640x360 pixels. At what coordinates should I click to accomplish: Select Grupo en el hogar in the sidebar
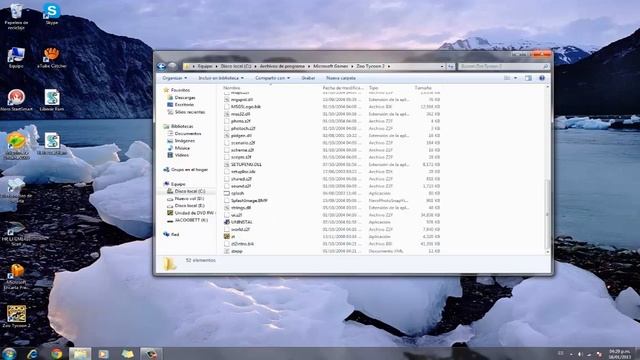(x=189, y=169)
